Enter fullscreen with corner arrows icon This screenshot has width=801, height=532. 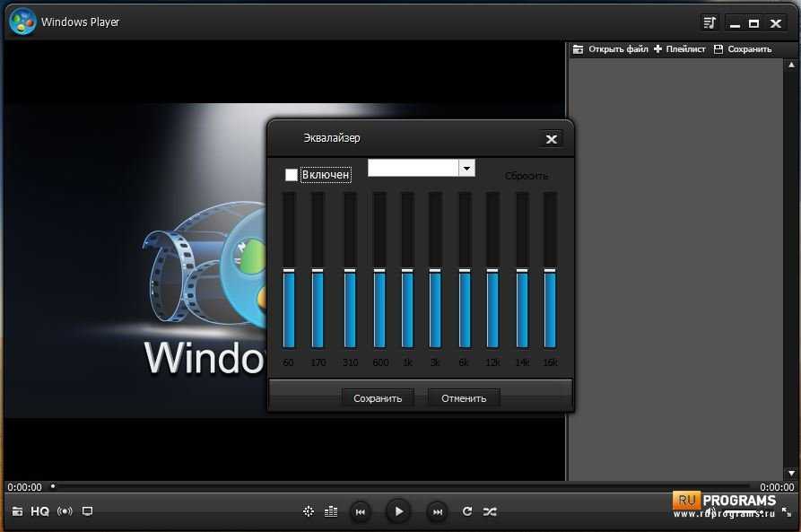coord(787,511)
